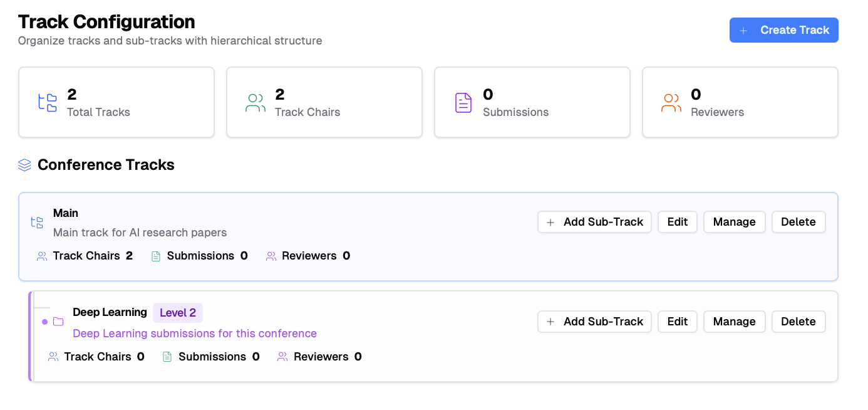Click the orange Reviewers people icon

click(x=671, y=102)
